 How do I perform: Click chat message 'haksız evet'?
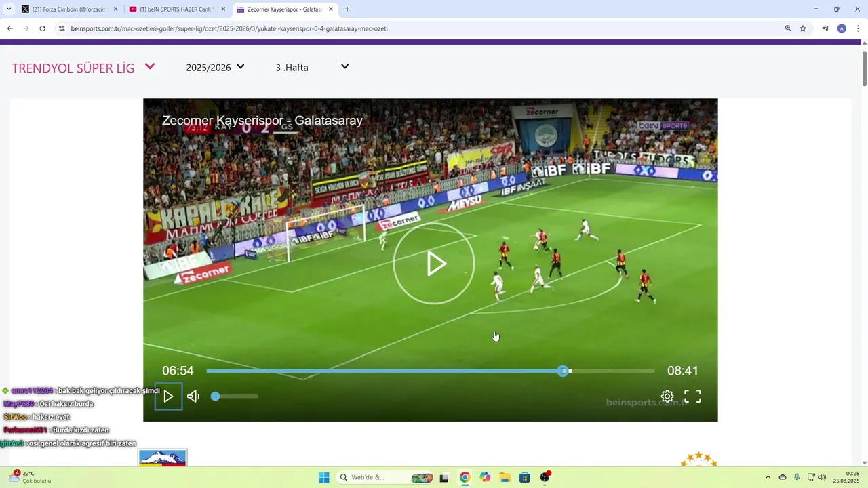(51, 417)
